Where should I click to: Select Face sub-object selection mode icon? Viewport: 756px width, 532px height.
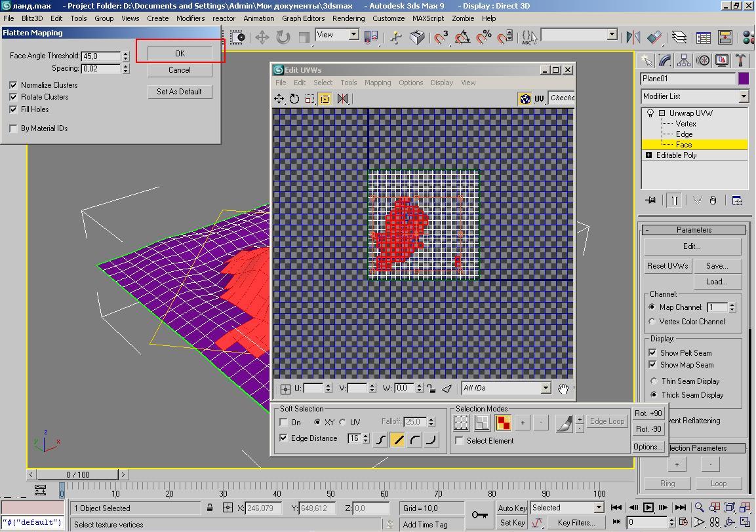(504, 423)
